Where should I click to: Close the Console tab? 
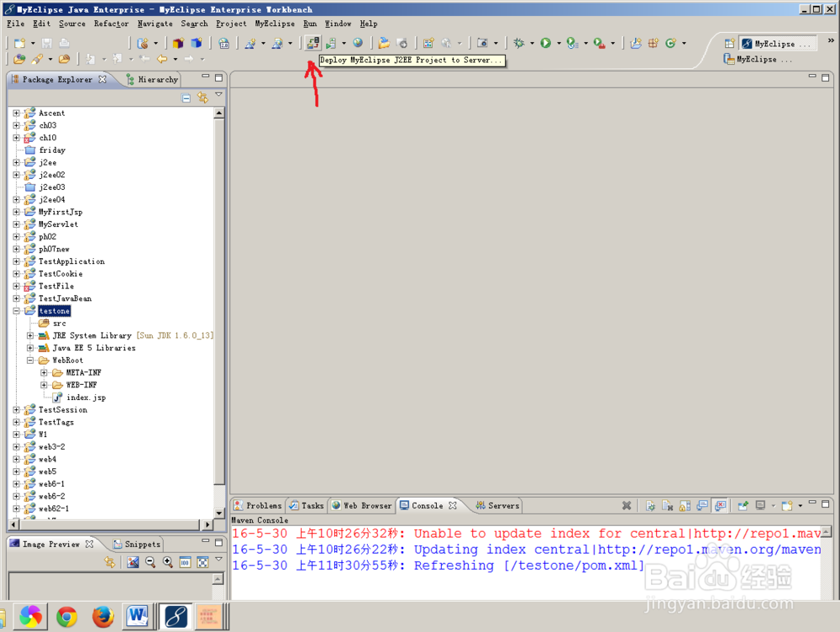click(453, 505)
